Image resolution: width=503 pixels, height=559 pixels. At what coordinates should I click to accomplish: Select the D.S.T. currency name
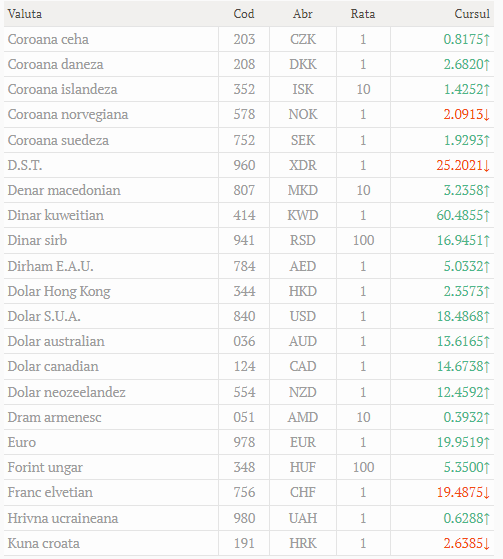click(25, 165)
